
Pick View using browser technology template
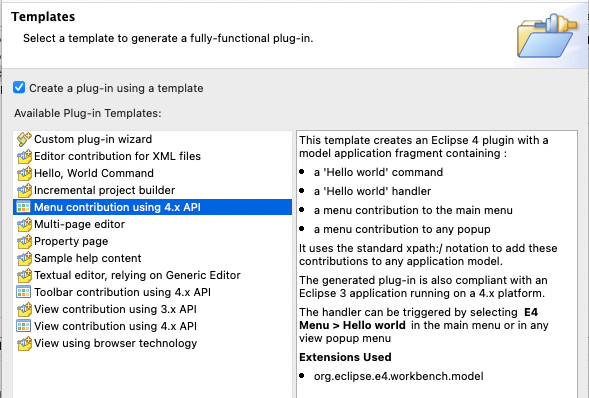coord(115,343)
